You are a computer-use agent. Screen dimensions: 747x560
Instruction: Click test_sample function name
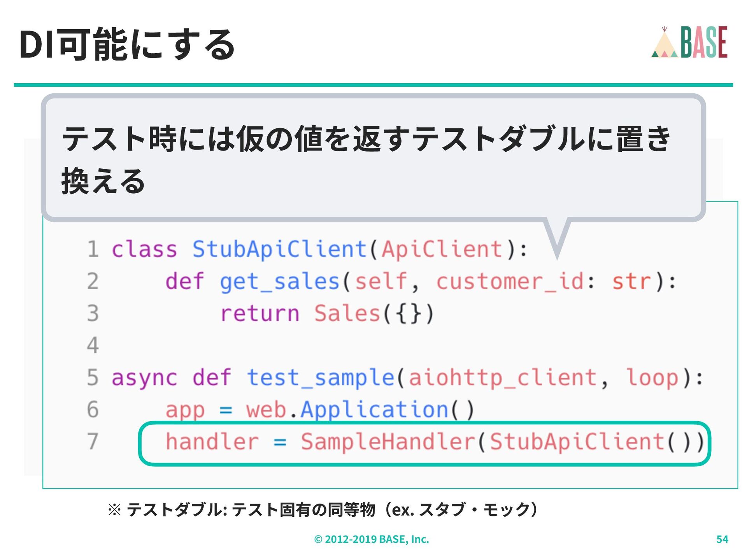tap(321, 378)
